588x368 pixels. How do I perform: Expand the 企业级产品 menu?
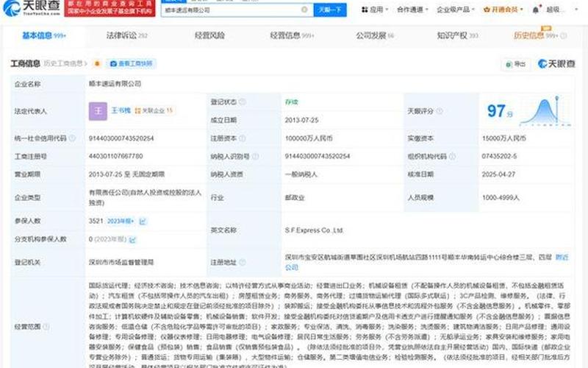point(455,10)
